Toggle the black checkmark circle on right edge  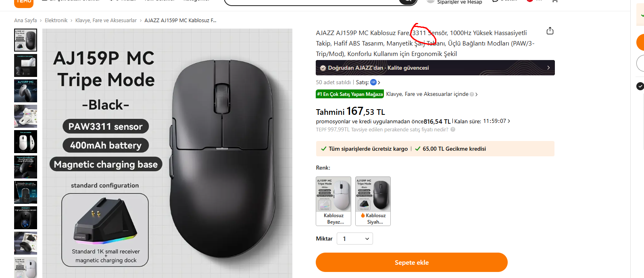[x=640, y=86]
